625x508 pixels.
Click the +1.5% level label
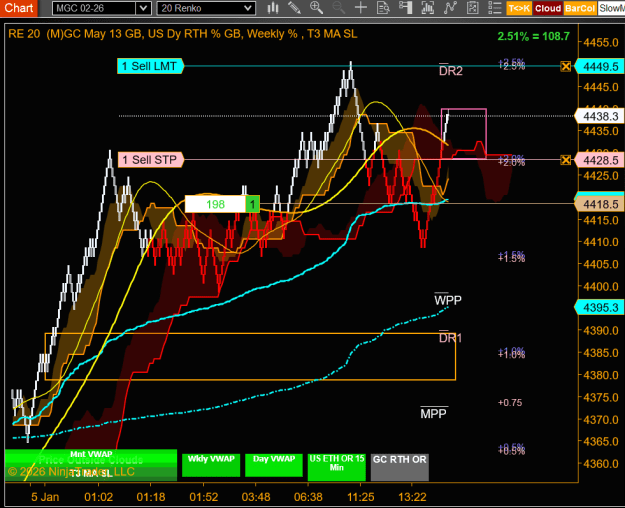511,257
